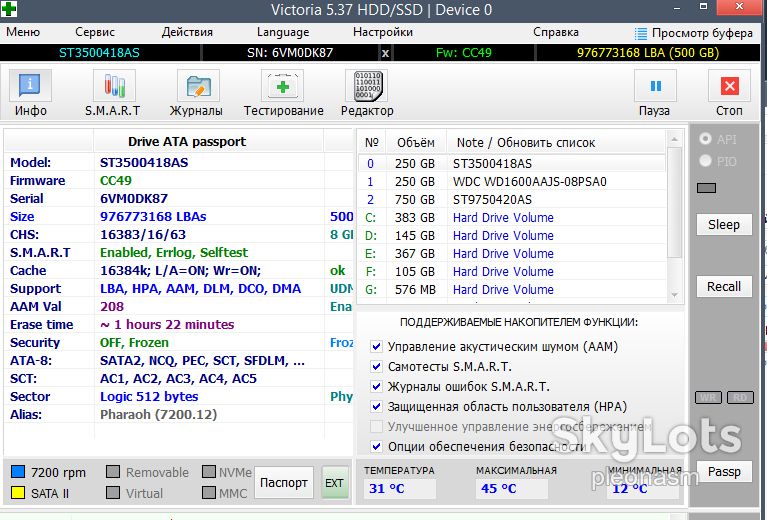Click the MMC indicator box
The width and height of the screenshot is (767, 520).
(x=209, y=492)
